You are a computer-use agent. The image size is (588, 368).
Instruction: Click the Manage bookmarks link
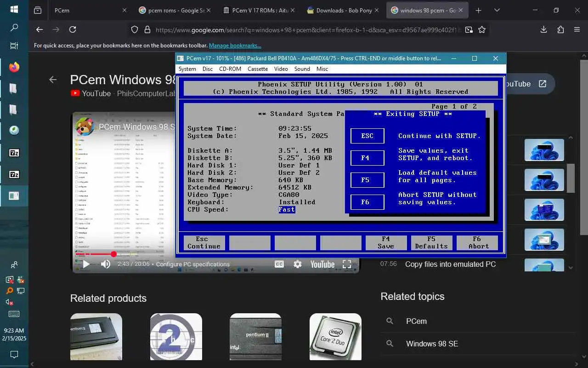pos(235,46)
